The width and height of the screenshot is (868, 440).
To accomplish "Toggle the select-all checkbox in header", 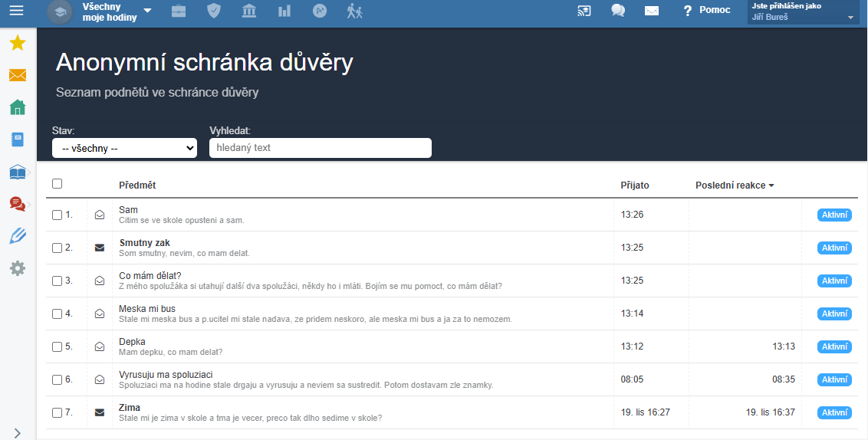I will [x=57, y=184].
